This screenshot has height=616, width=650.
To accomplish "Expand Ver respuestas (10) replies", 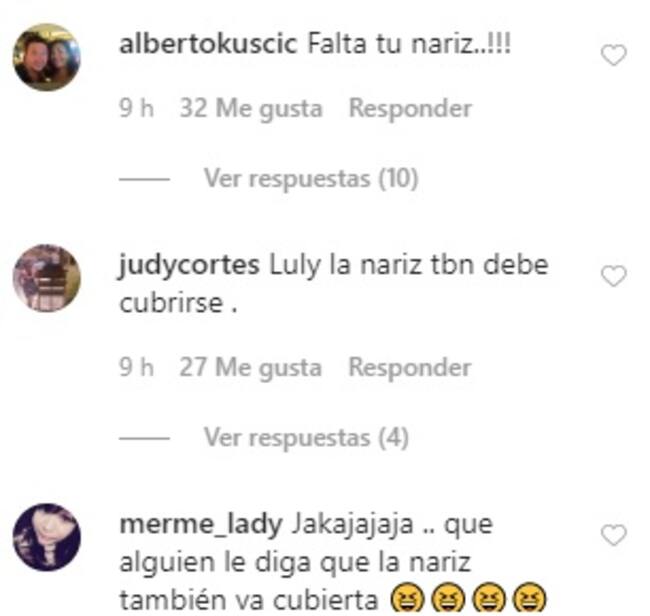I will 311,179.
